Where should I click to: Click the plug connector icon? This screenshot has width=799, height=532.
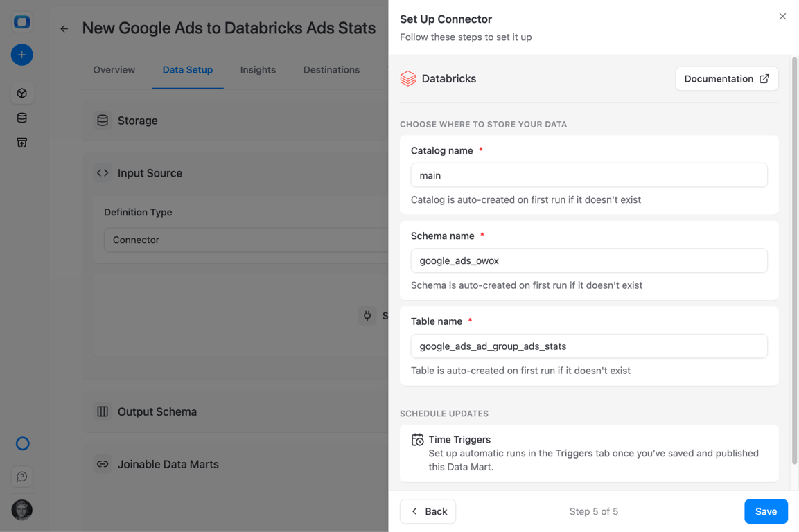[x=367, y=316]
